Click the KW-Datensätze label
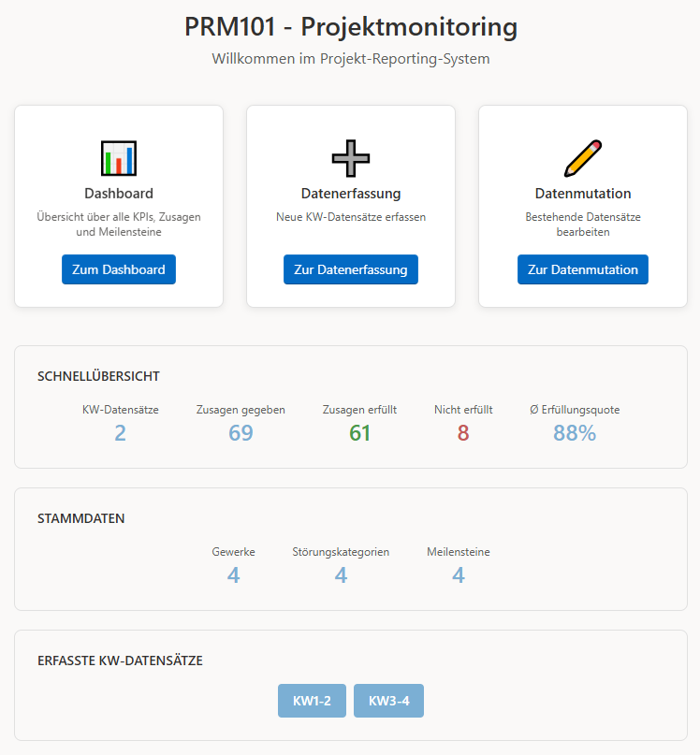 click(121, 410)
